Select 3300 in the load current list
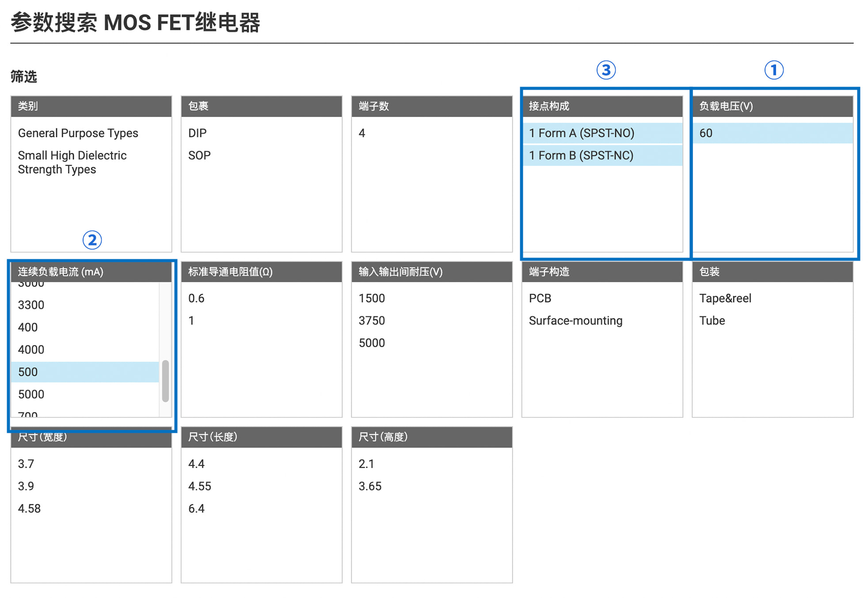868x598 pixels. (31, 305)
